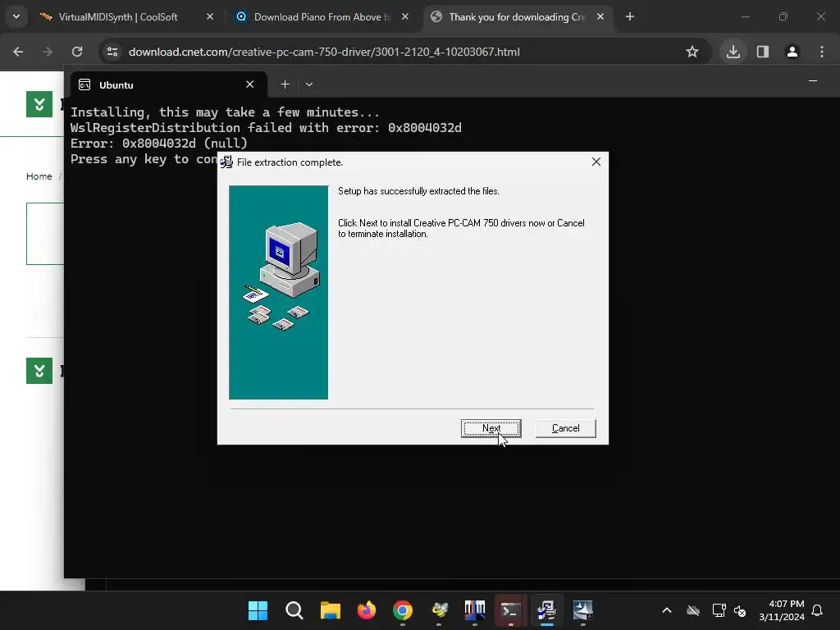This screenshot has width=840, height=630.
Task: Click the lower green download arrow icon
Action: [39, 371]
